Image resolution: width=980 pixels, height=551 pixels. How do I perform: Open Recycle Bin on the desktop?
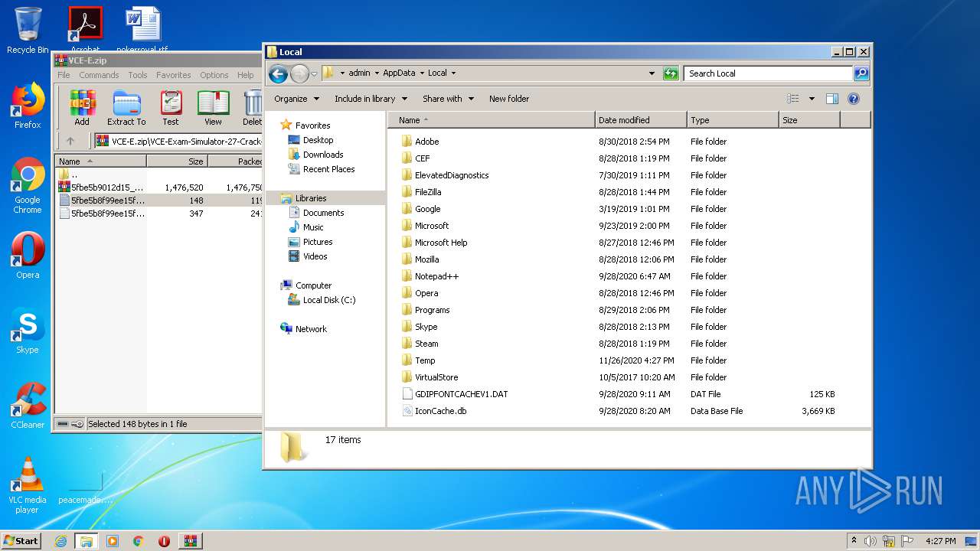(28, 30)
